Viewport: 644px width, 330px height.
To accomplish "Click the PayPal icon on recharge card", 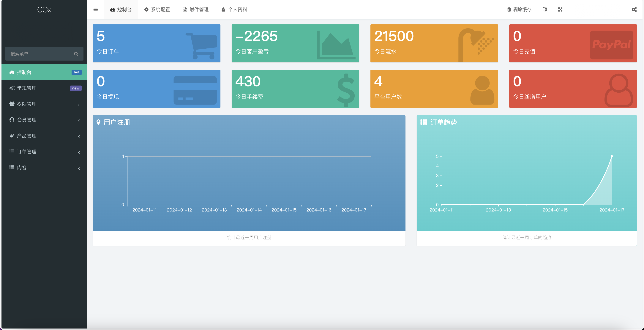I will pos(611,45).
